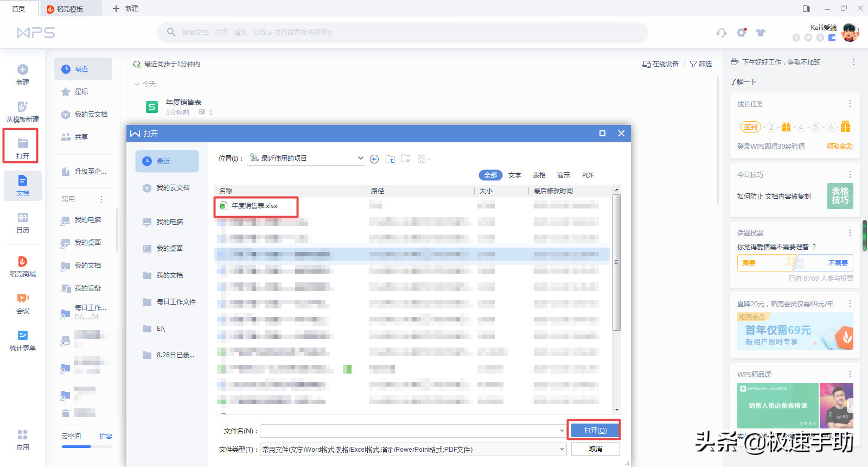868x467 pixels.
Task: Switch to the 稻壳模板 tab
Action: point(69,9)
